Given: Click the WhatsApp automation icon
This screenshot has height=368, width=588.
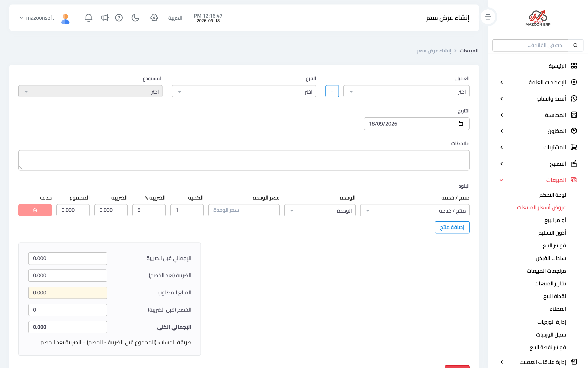Looking at the screenshot, I should [574, 98].
